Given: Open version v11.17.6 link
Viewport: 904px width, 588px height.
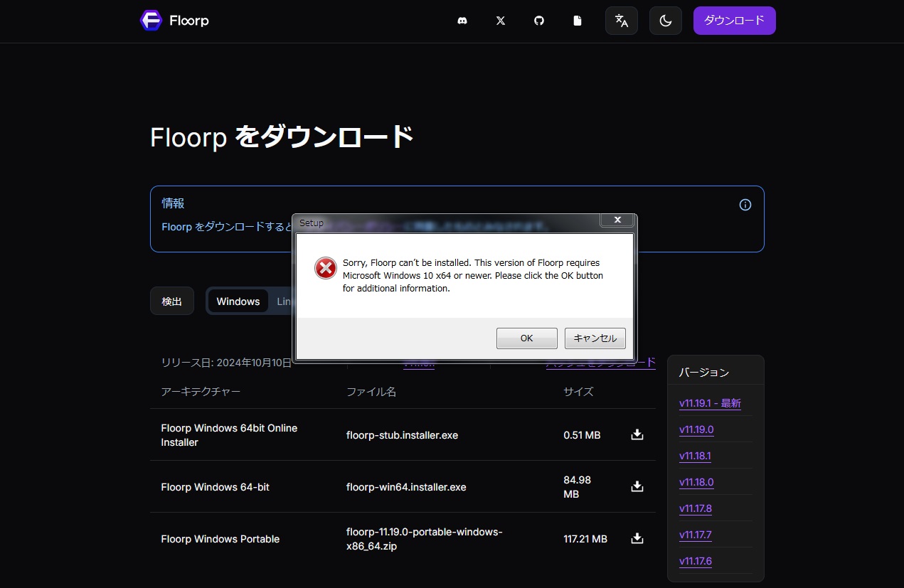Looking at the screenshot, I should point(696,561).
